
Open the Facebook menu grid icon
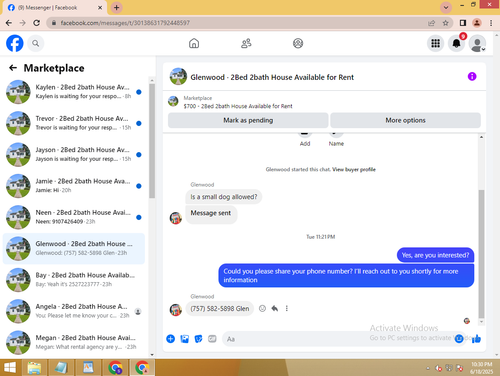(435, 43)
